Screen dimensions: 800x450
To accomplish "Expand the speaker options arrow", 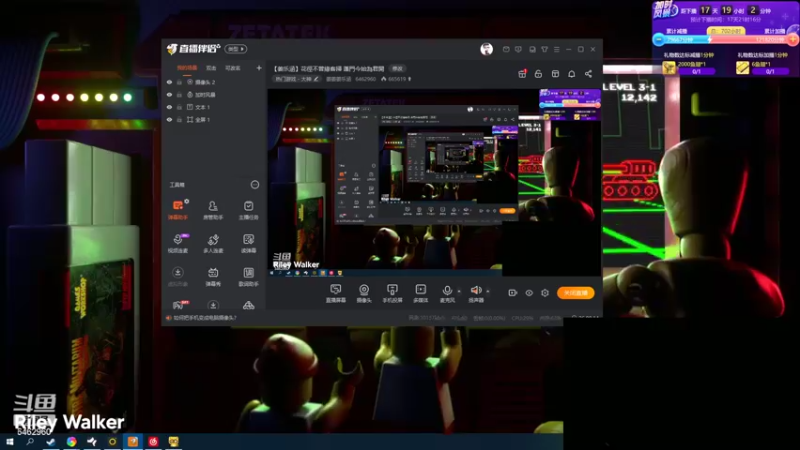I will (x=488, y=291).
